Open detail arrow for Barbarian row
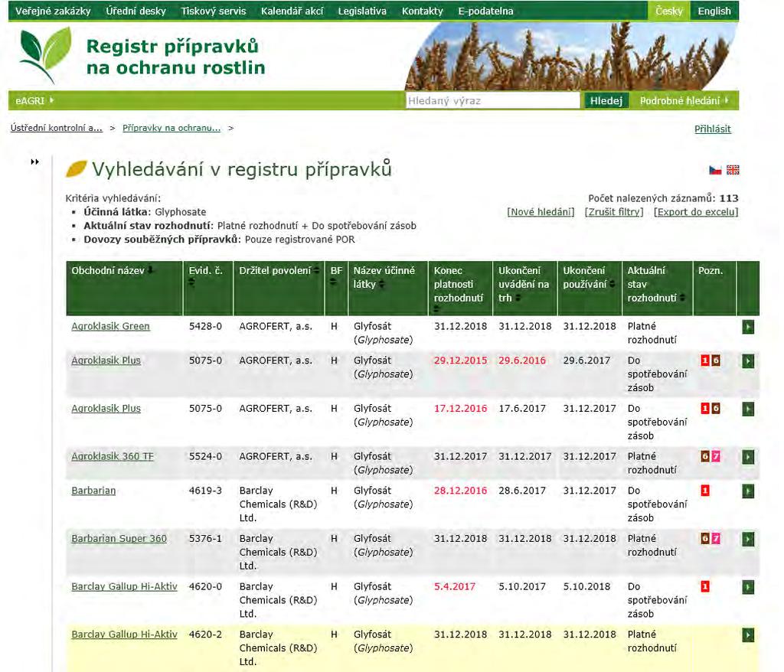The height and width of the screenshot is (672, 784). point(748,491)
